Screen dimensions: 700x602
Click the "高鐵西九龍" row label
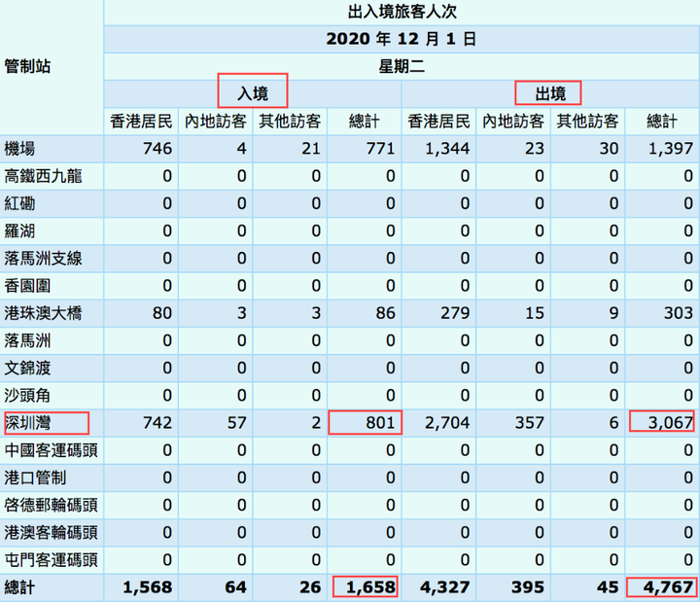click(x=43, y=176)
